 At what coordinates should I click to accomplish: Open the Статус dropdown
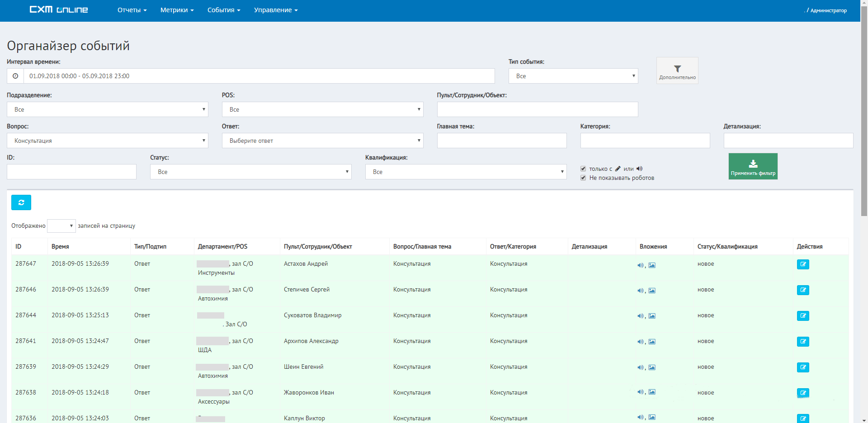[x=250, y=172]
